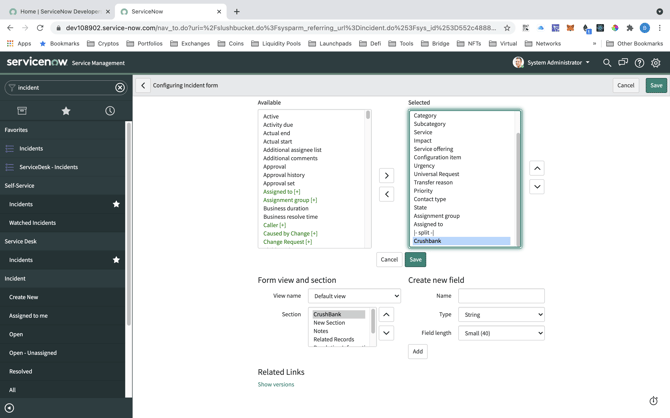The width and height of the screenshot is (670, 418).
Task: Click the add-to-selected right arrow button
Action: 386,176
